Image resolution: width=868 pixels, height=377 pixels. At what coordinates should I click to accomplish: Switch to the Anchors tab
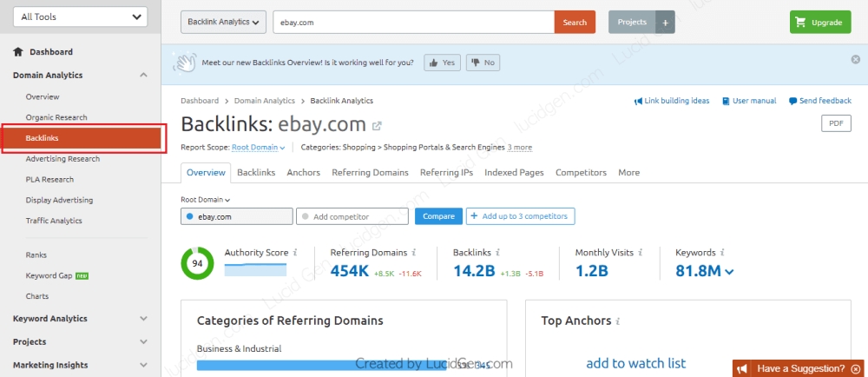click(x=303, y=173)
